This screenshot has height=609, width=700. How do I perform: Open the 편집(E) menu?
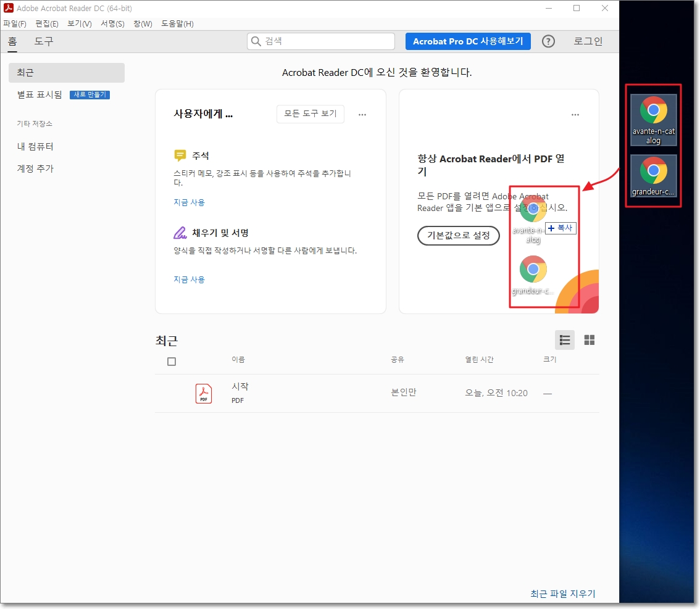click(x=47, y=23)
